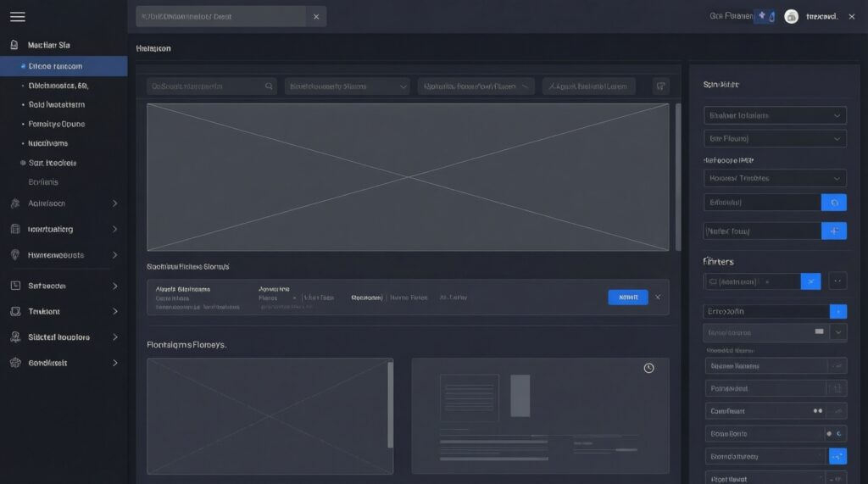Expand the first sidebar section with a chevron arrow
The image size is (868, 484).
point(114,203)
